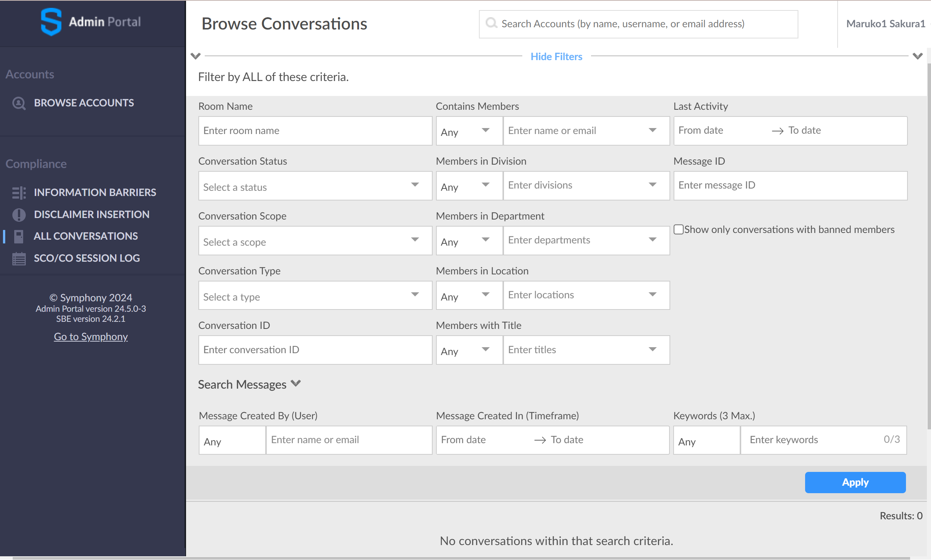Open the Conversation Type dropdown
The width and height of the screenshot is (931, 560).
click(x=315, y=295)
